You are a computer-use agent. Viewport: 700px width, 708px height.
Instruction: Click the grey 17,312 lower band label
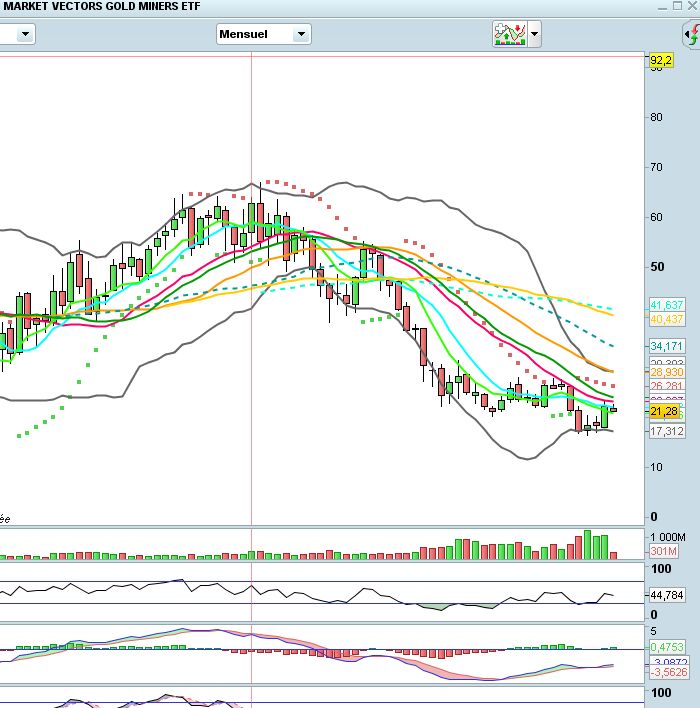click(667, 431)
